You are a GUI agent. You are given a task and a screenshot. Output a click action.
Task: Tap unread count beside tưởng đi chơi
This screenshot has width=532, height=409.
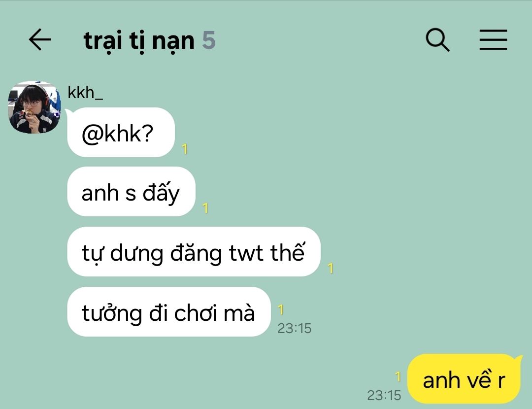tap(281, 309)
